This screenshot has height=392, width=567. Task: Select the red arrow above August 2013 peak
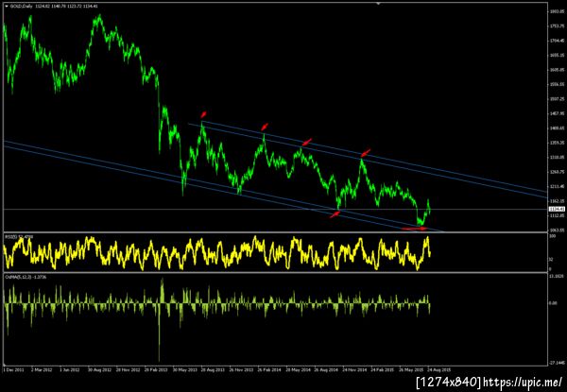click(x=203, y=114)
